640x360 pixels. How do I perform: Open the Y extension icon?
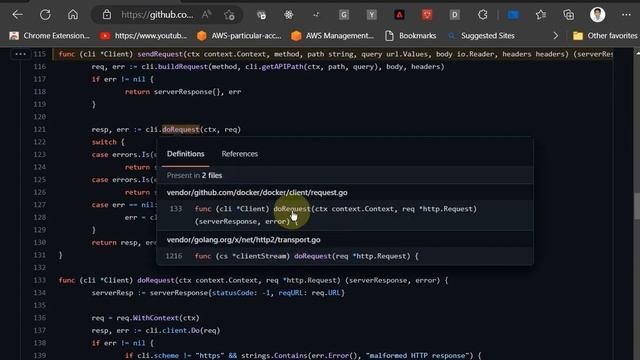pos(371,15)
